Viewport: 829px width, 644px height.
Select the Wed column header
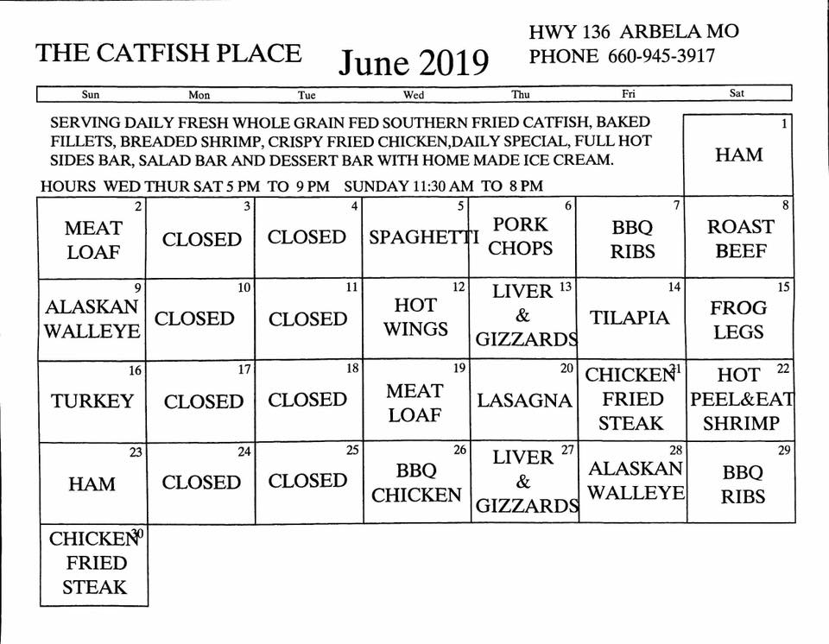point(414,94)
